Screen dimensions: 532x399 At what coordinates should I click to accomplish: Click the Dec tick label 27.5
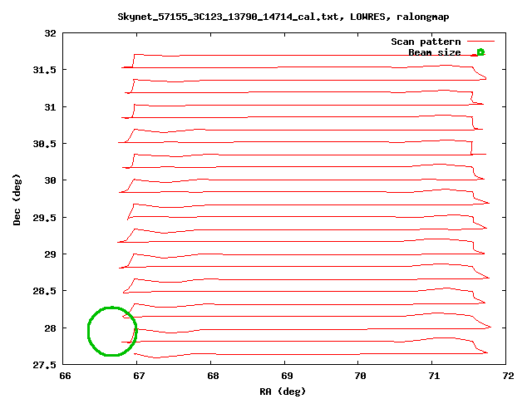click(44, 365)
